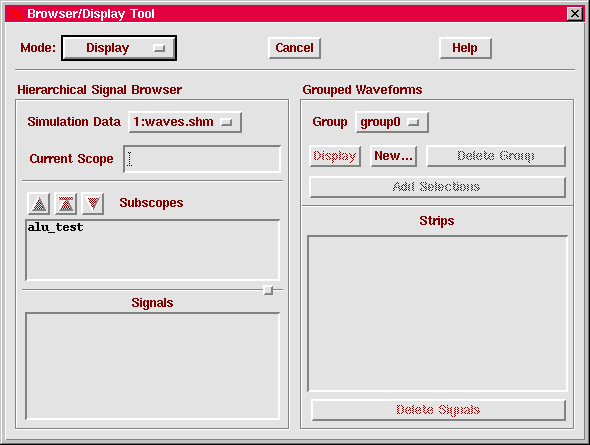Click the scope up arrow icon
The image size is (590, 445).
coord(39,204)
